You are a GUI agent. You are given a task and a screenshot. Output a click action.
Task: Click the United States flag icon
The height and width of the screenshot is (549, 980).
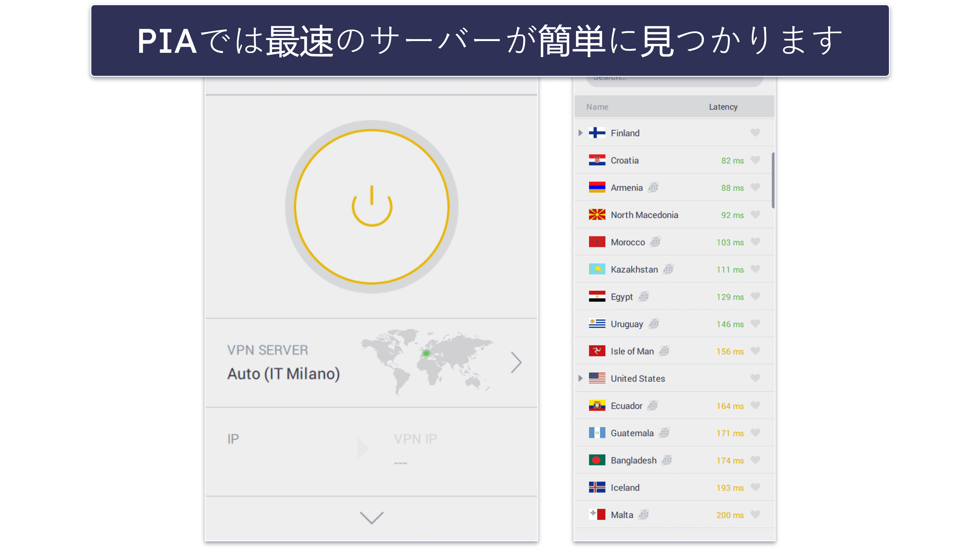point(597,378)
